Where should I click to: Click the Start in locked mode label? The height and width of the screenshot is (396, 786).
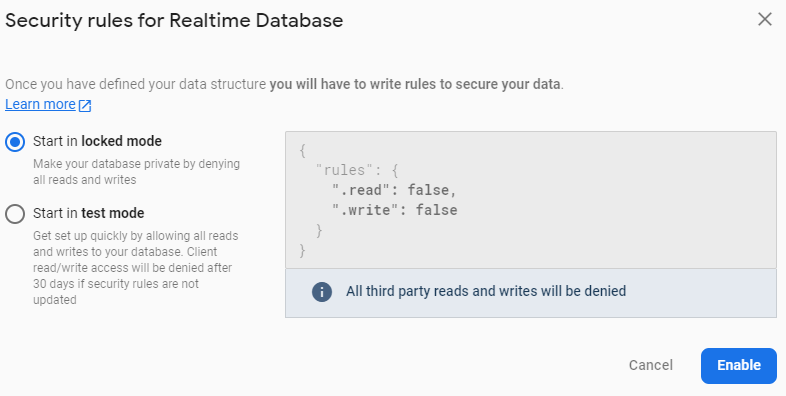point(97,141)
